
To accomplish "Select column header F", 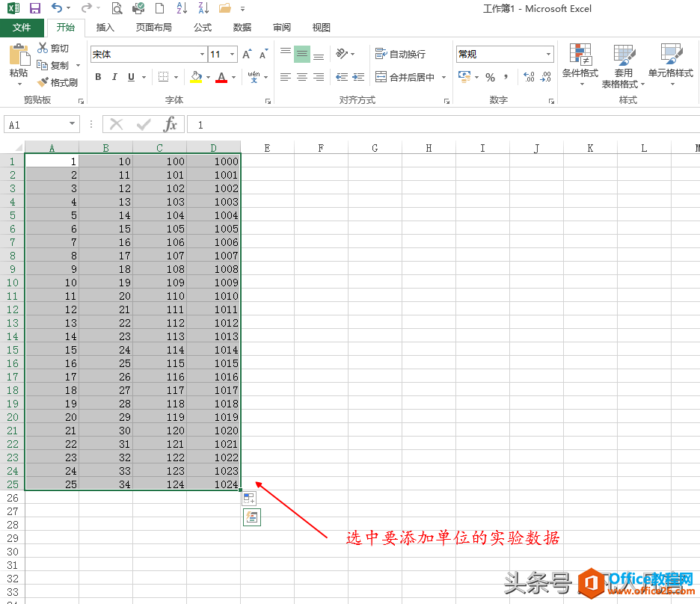I will click(321, 148).
